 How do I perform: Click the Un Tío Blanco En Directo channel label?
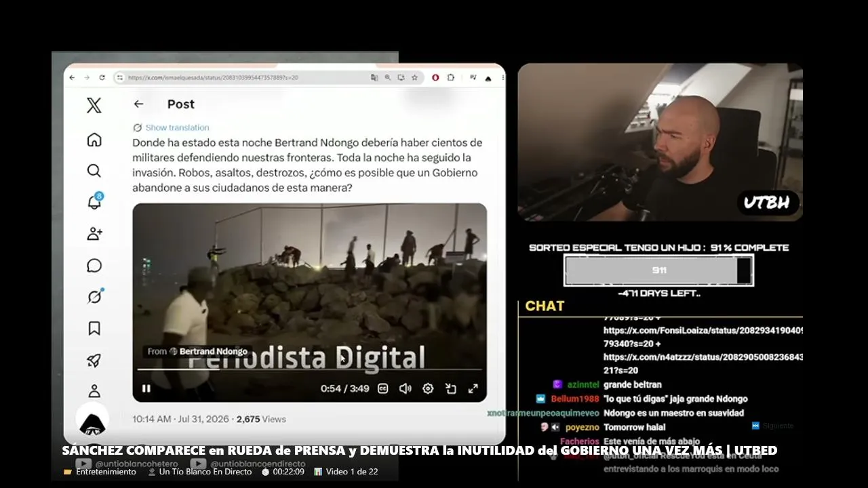tap(205, 472)
